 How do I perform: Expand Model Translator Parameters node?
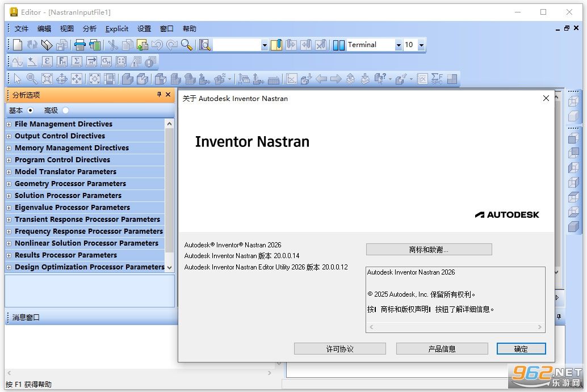click(x=9, y=172)
